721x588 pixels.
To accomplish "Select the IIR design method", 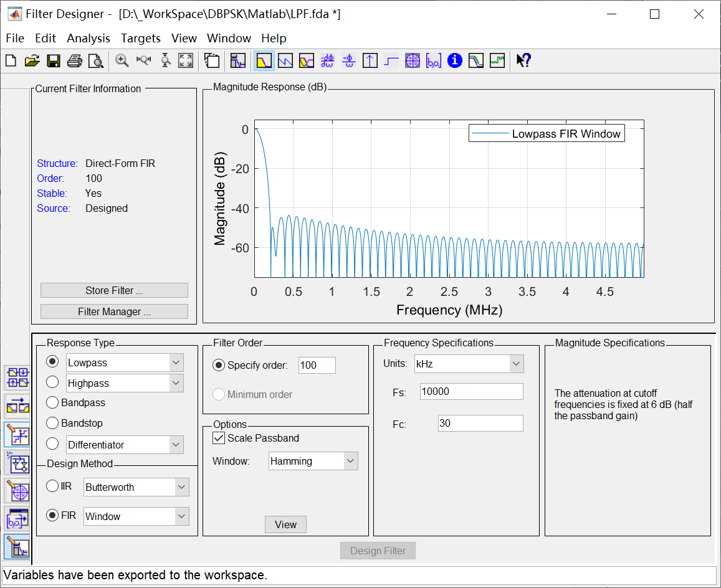I will pyautogui.click(x=52, y=486).
